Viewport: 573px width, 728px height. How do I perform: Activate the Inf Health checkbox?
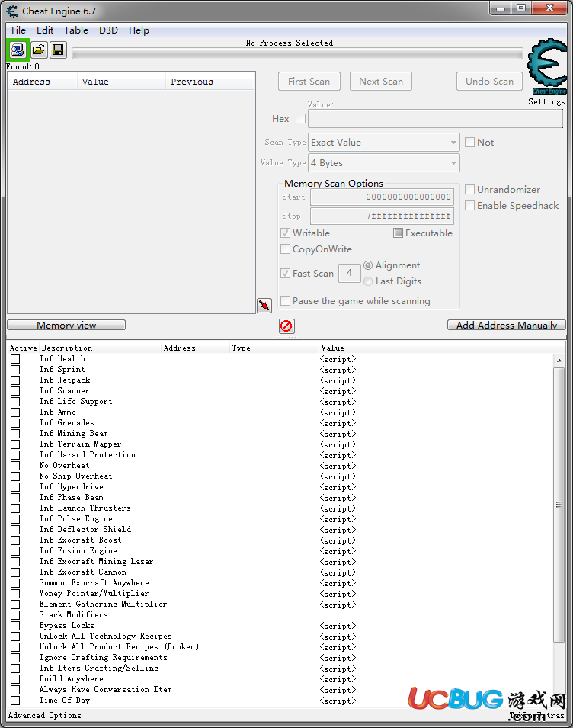pyautogui.click(x=15, y=359)
